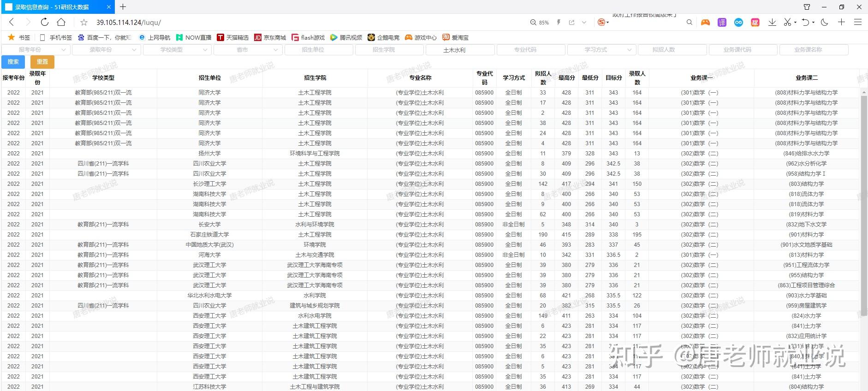Image resolution: width=868 pixels, height=391 pixels.
Task: Focus the 专业代码 input field
Action: pyautogui.click(x=531, y=50)
